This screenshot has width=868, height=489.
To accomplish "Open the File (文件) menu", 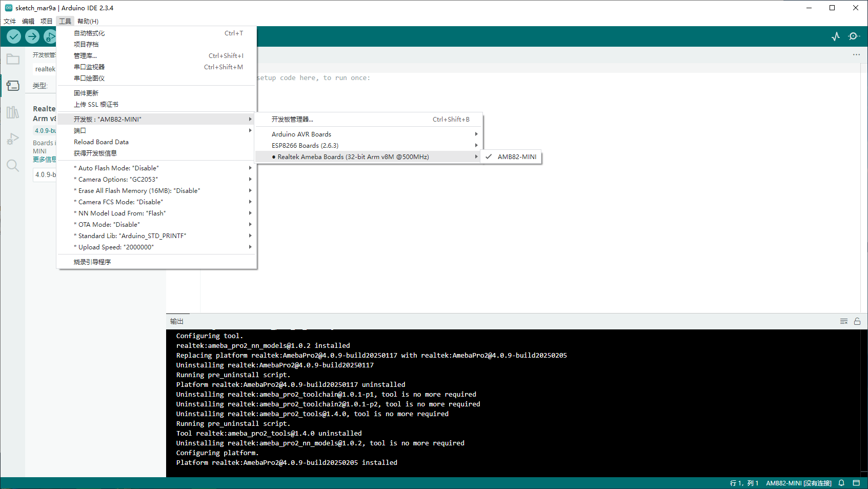I will coord(10,21).
